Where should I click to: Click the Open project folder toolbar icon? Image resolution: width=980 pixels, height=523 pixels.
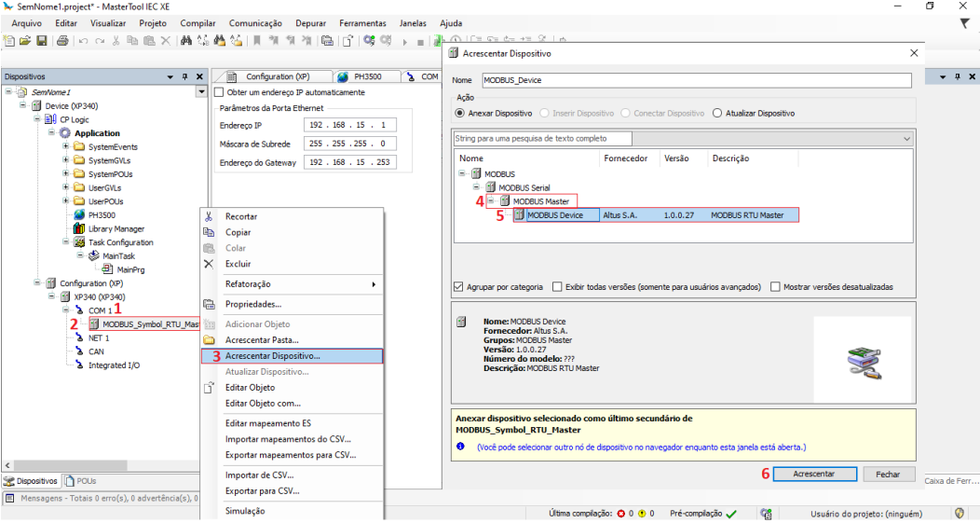[x=25, y=41]
